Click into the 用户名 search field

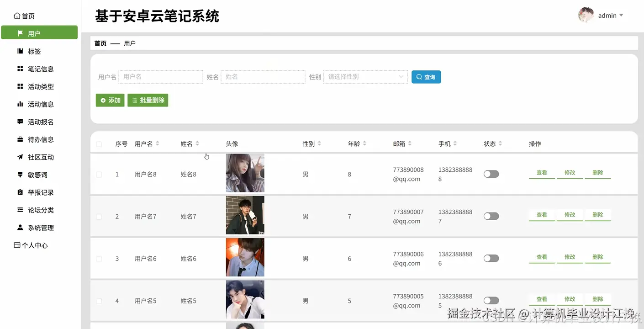pyautogui.click(x=161, y=77)
